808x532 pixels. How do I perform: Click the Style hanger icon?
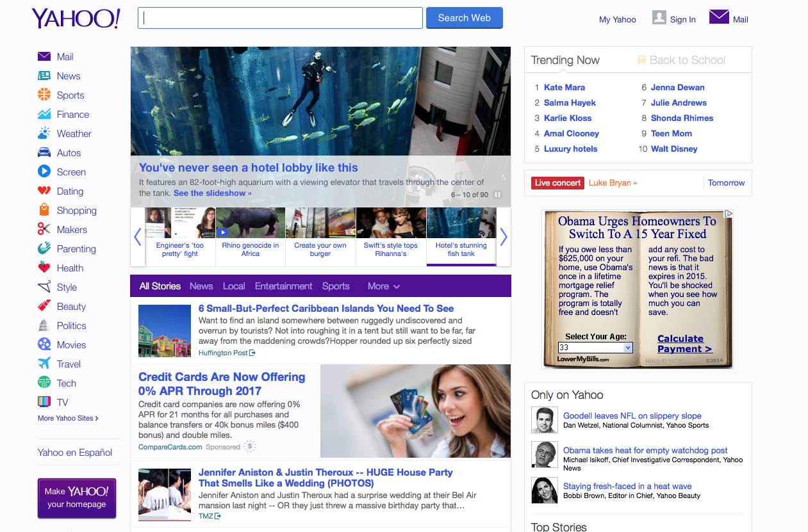(44, 287)
